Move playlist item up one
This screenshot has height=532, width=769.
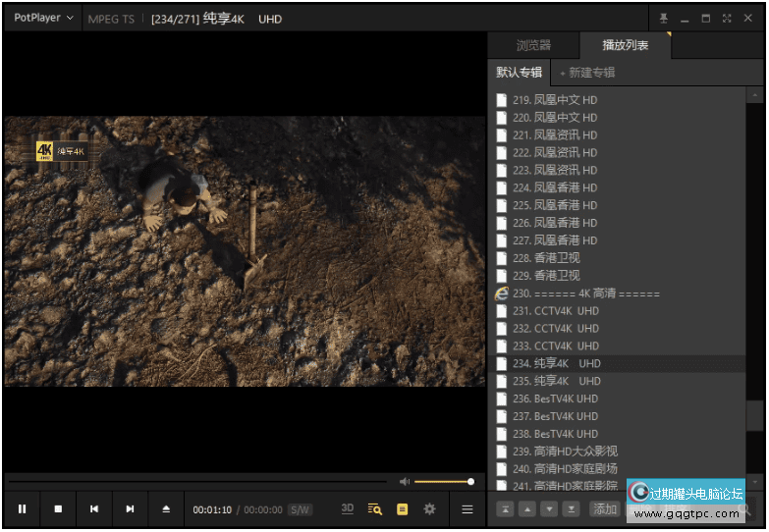(x=527, y=509)
